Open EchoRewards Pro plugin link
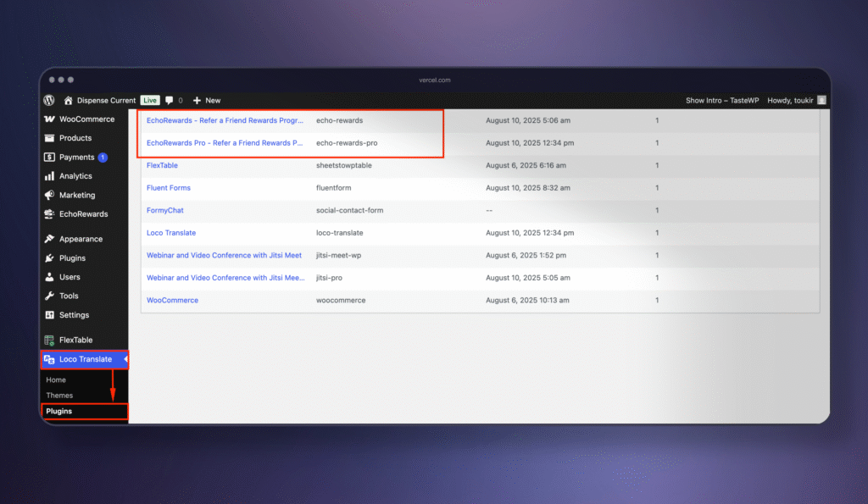The image size is (868, 504). point(224,143)
